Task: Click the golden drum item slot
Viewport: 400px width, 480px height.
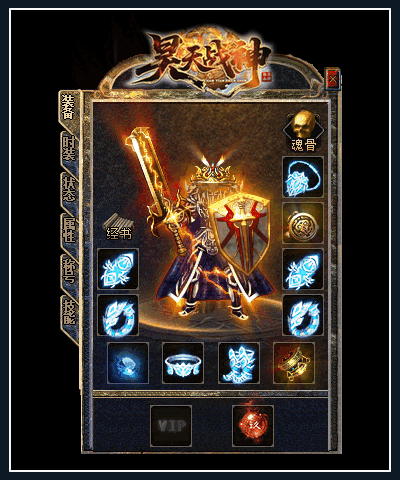Action: tap(294, 363)
